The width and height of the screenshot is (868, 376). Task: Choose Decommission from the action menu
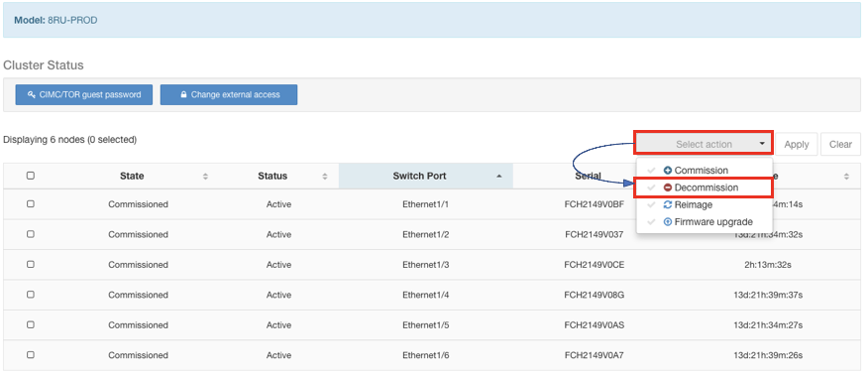(x=705, y=188)
